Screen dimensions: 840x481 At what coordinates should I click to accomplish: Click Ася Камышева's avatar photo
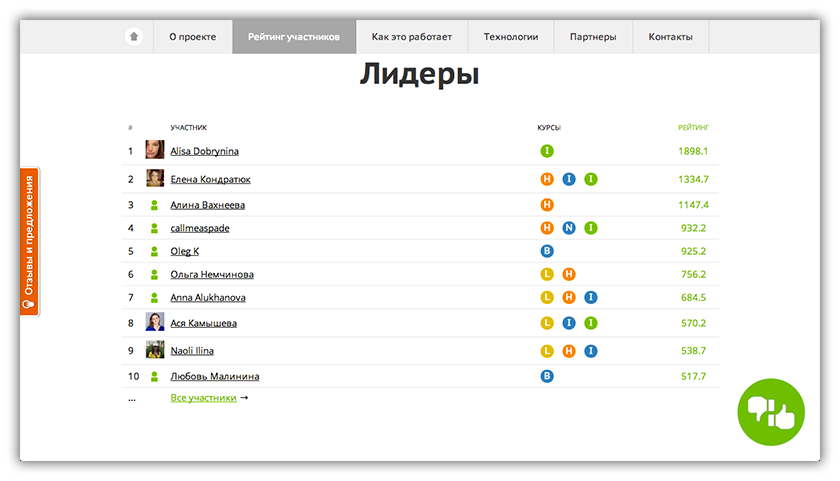[x=155, y=321]
